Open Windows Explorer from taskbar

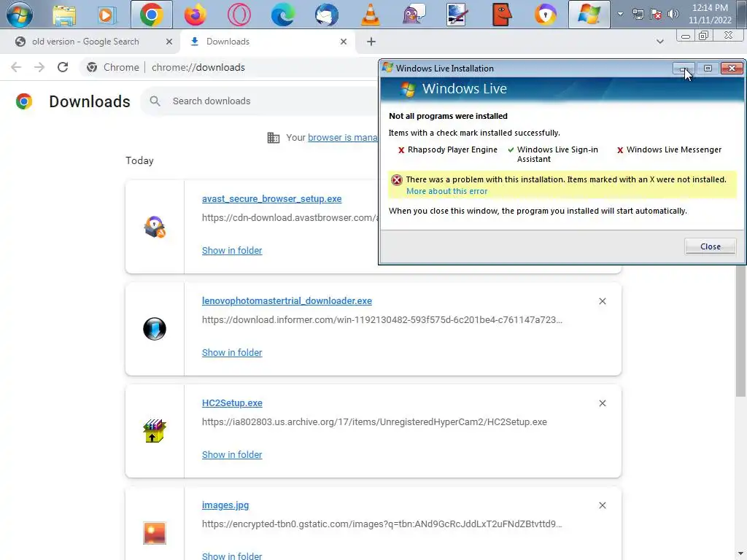click(64, 15)
